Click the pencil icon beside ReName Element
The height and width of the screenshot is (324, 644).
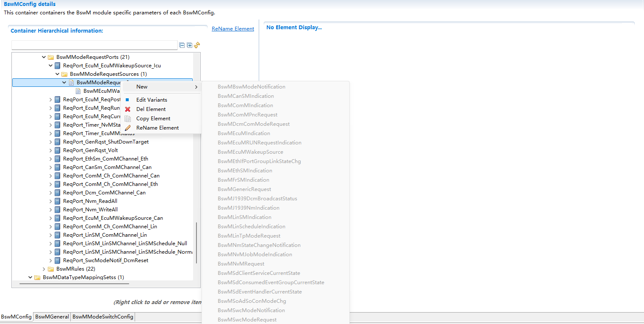127,127
